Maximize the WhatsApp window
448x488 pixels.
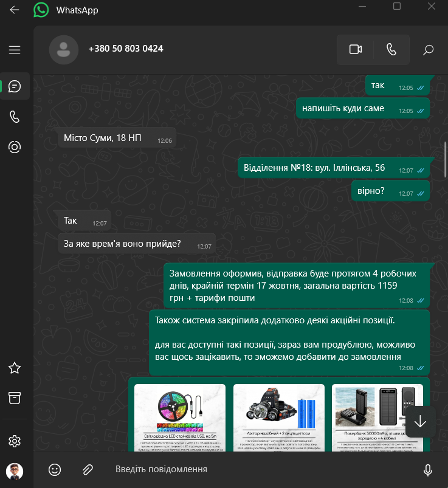click(397, 6)
